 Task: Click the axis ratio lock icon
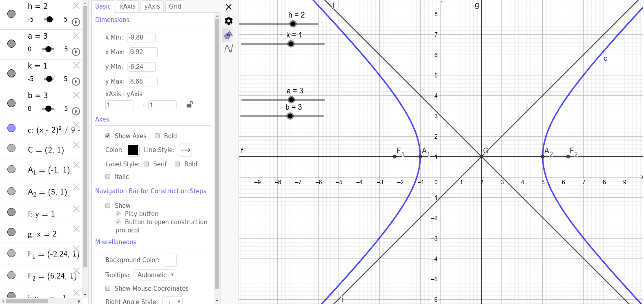click(189, 105)
